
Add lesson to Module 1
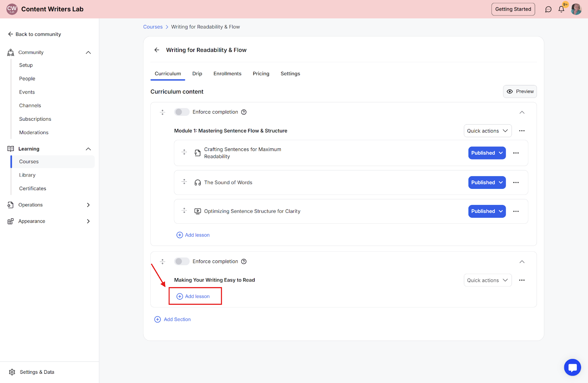point(193,235)
